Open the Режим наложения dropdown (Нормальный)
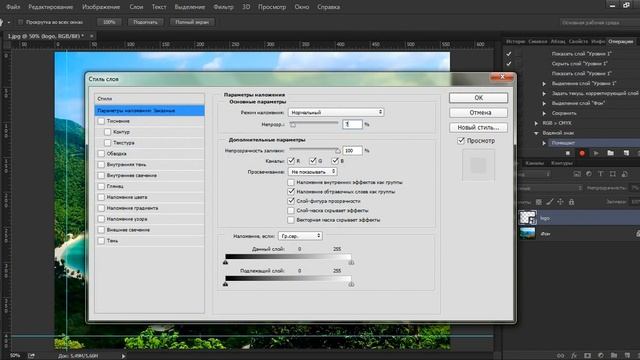This screenshot has height=360, width=640. (x=336, y=112)
